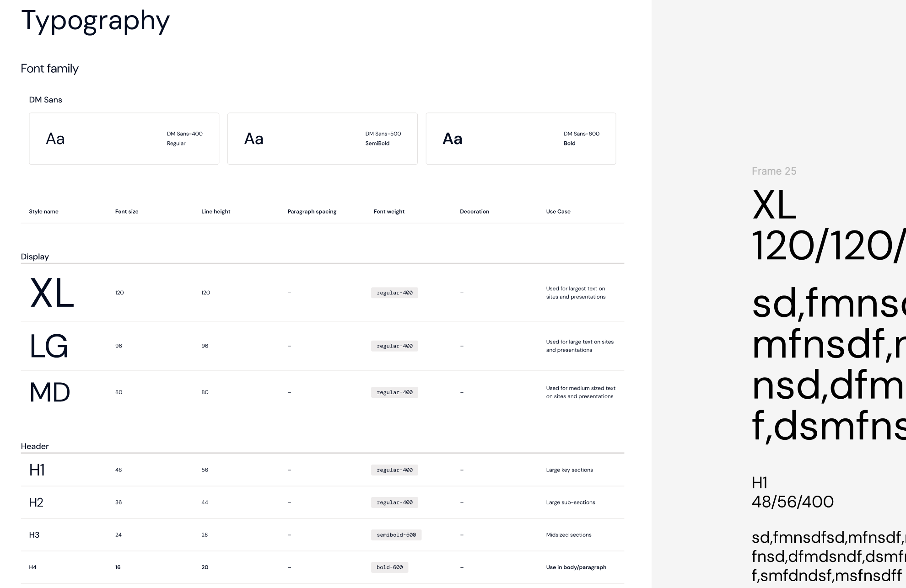Click the H2 style name in table
Screen dimensions: 906x588
click(36, 502)
